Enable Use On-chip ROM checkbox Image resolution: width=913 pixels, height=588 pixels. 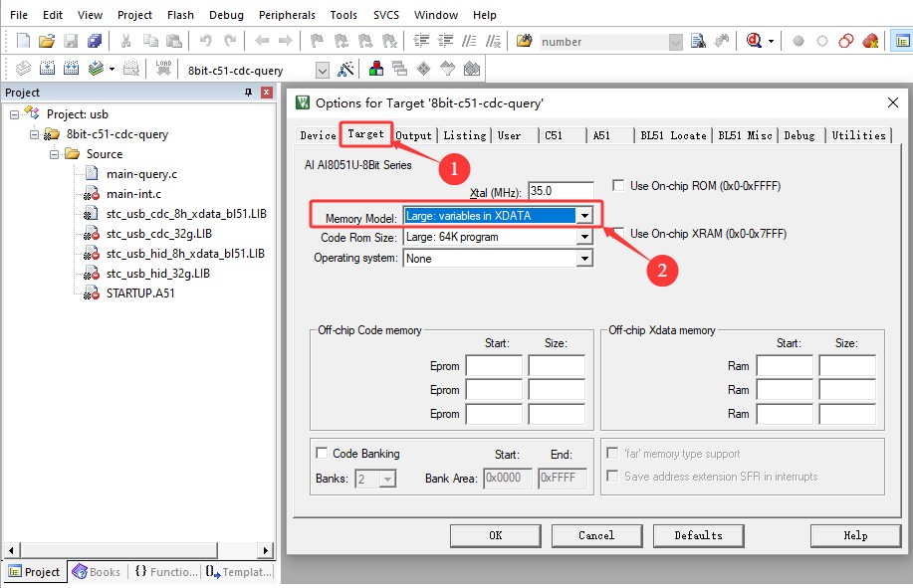coord(618,186)
